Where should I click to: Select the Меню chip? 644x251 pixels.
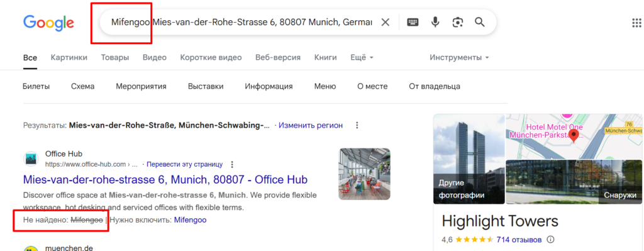tap(325, 86)
